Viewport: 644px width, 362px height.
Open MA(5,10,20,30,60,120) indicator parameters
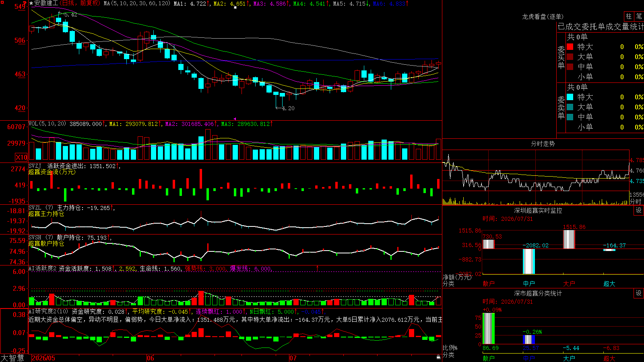(x=137, y=3)
